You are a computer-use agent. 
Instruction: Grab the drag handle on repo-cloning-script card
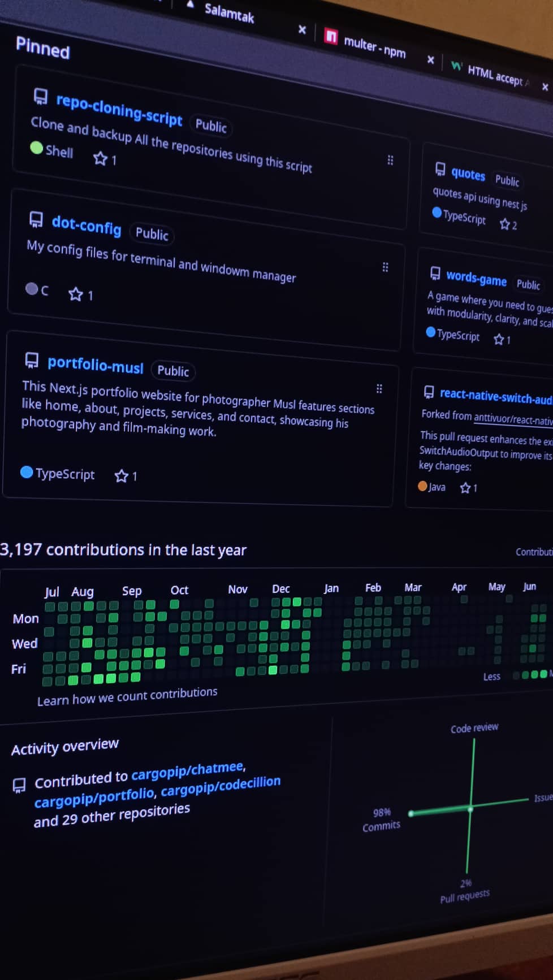point(390,161)
